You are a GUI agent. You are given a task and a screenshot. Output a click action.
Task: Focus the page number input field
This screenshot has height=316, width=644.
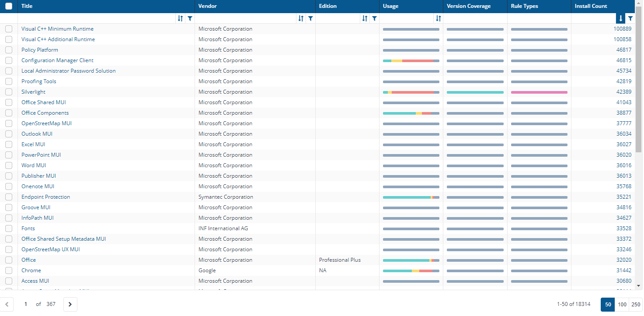pos(25,304)
